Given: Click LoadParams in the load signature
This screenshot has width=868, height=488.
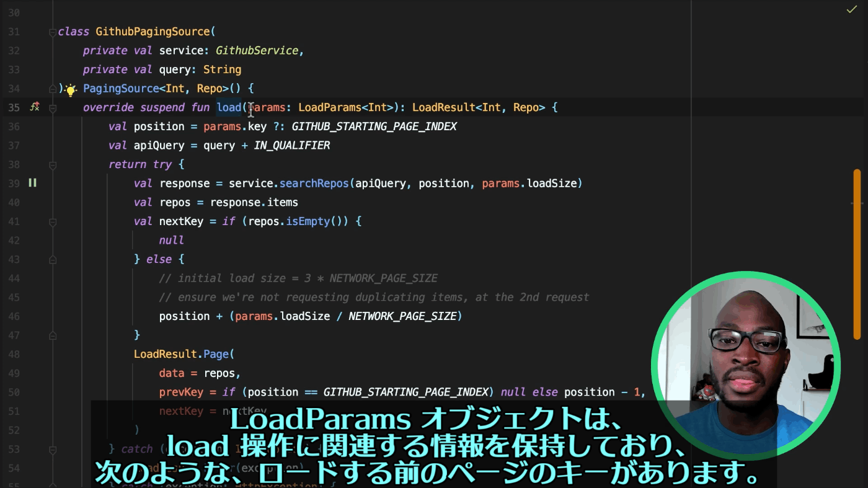Looking at the screenshot, I should click(330, 107).
